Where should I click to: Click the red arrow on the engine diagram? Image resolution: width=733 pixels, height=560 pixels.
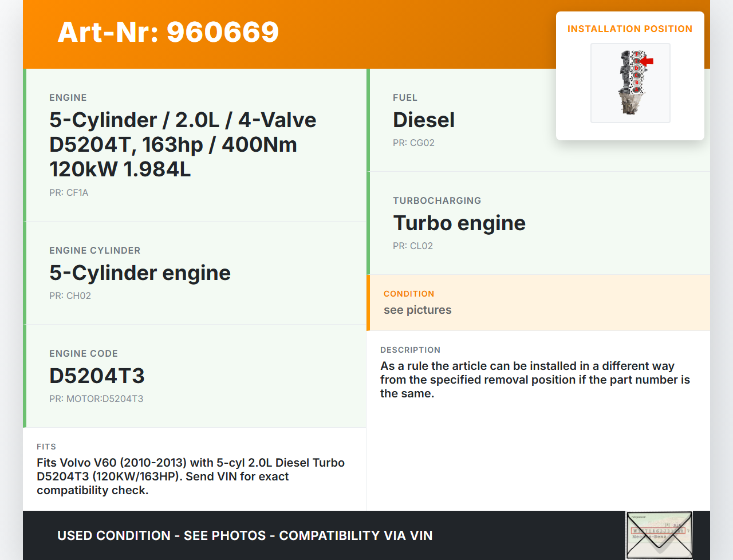pyautogui.click(x=647, y=61)
